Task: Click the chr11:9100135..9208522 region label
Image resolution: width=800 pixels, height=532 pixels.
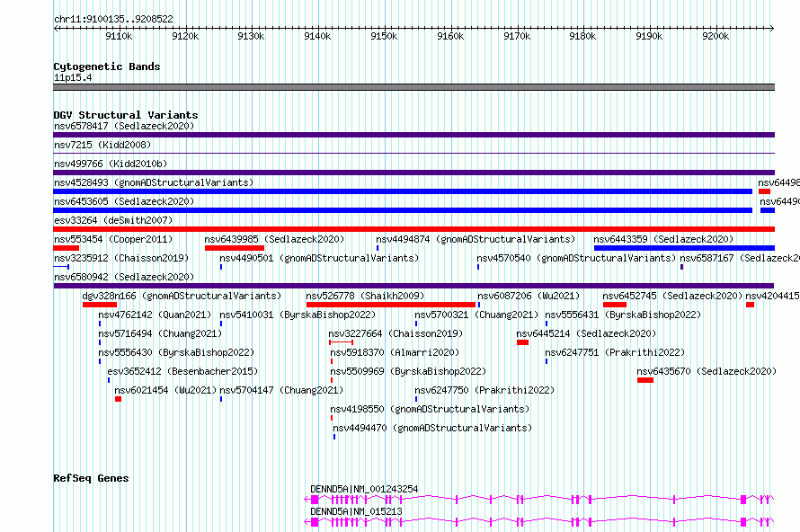Action: click(113, 20)
